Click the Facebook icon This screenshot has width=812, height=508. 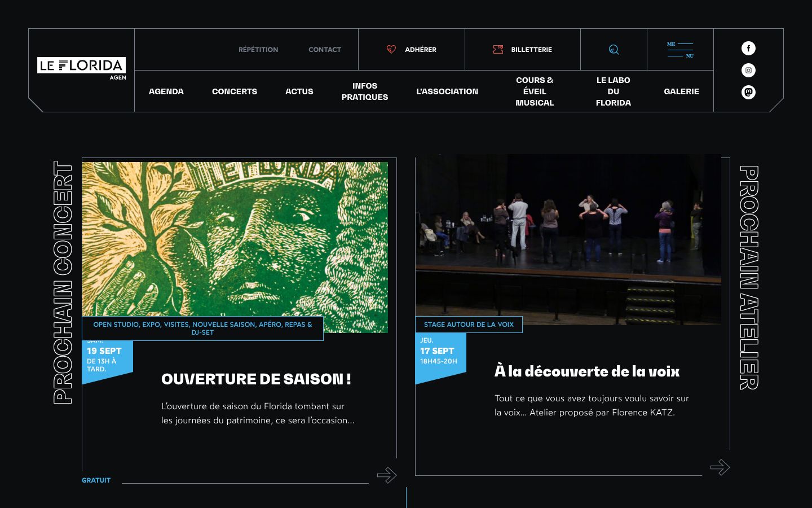tap(748, 49)
